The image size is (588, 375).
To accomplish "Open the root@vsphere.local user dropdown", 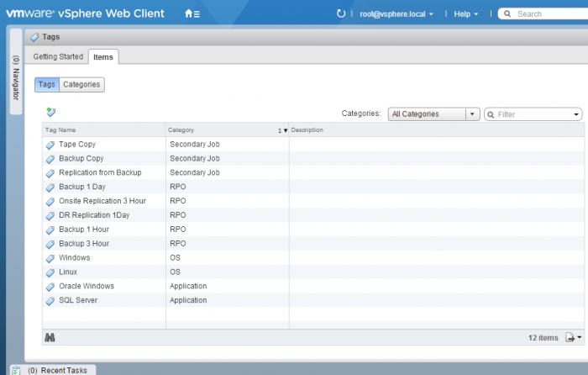I will (396, 14).
